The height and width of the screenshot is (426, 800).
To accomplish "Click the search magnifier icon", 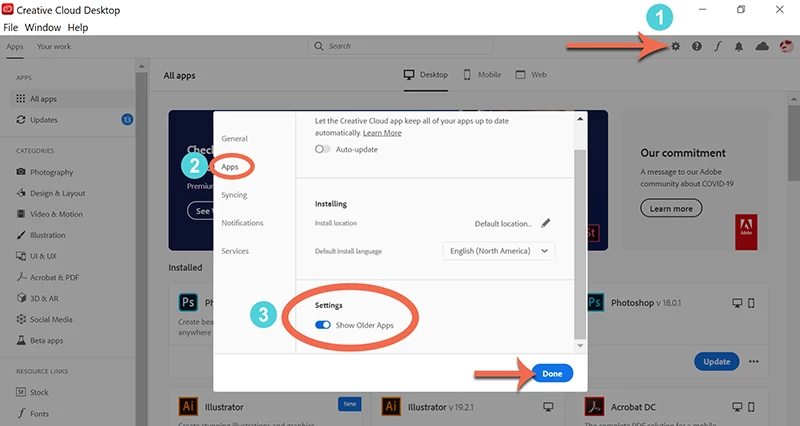I will pyautogui.click(x=319, y=46).
